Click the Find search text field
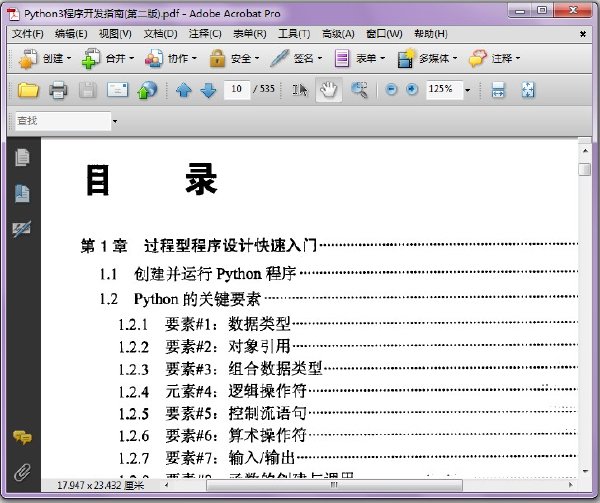 tap(63, 121)
